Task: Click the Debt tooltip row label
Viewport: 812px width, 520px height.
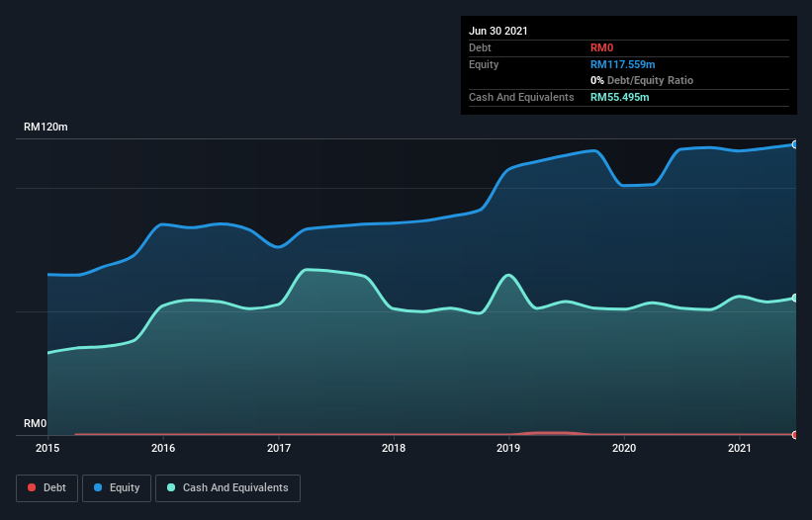Action: 480,47
